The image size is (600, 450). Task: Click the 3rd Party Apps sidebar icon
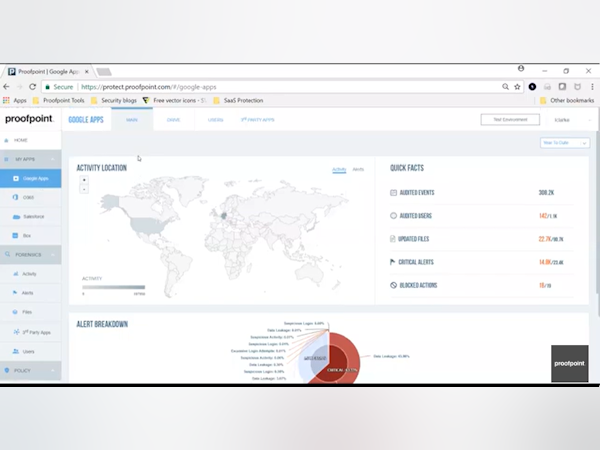pyautogui.click(x=16, y=332)
